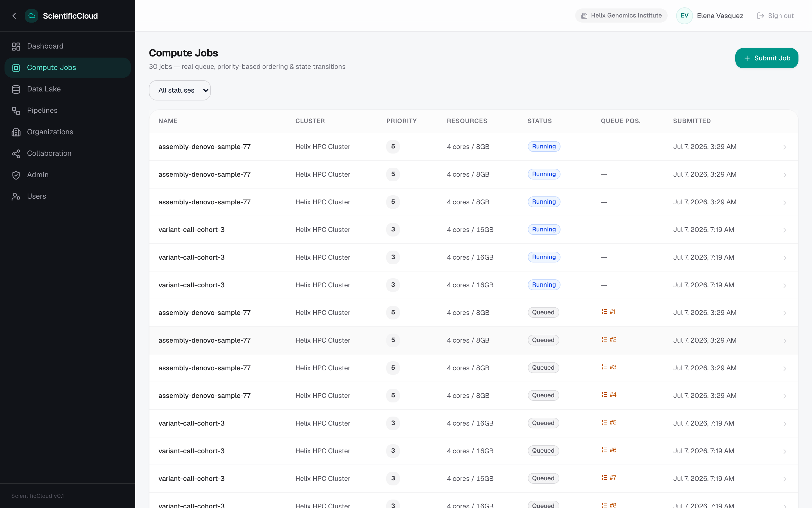Open the Dashboard sidebar item
Viewport: 812px width, 508px height.
67,46
